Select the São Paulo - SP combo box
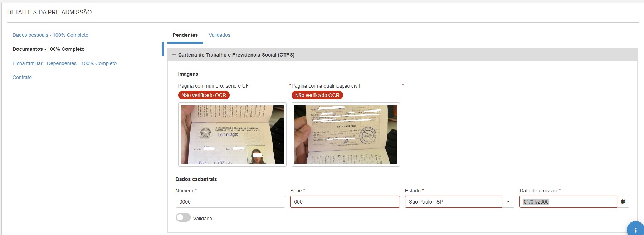This screenshot has width=644, height=235. (x=453, y=202)
